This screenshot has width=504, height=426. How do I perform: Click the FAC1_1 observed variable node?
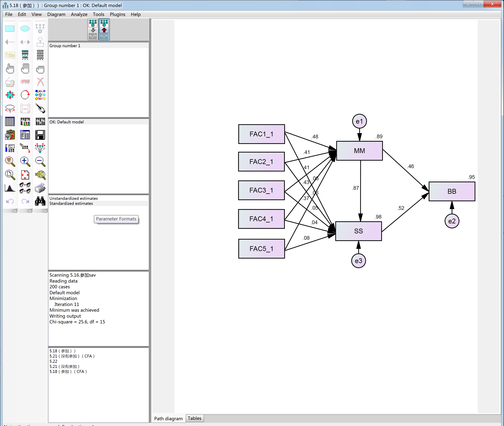[x=261, y=134]
